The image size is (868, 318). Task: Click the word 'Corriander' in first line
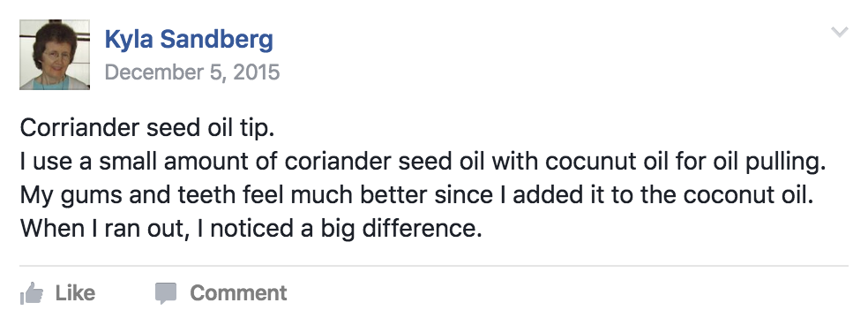click(x=79, y=128)
